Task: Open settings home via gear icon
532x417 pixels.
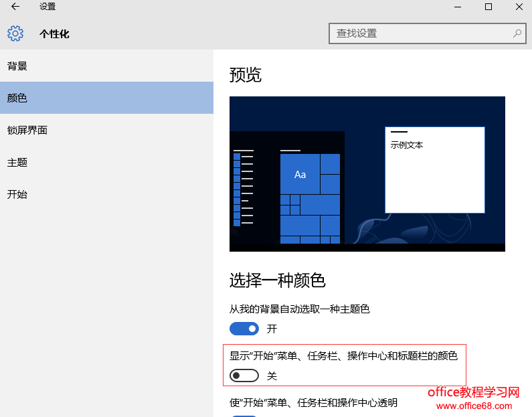Action: click(15, 33)
